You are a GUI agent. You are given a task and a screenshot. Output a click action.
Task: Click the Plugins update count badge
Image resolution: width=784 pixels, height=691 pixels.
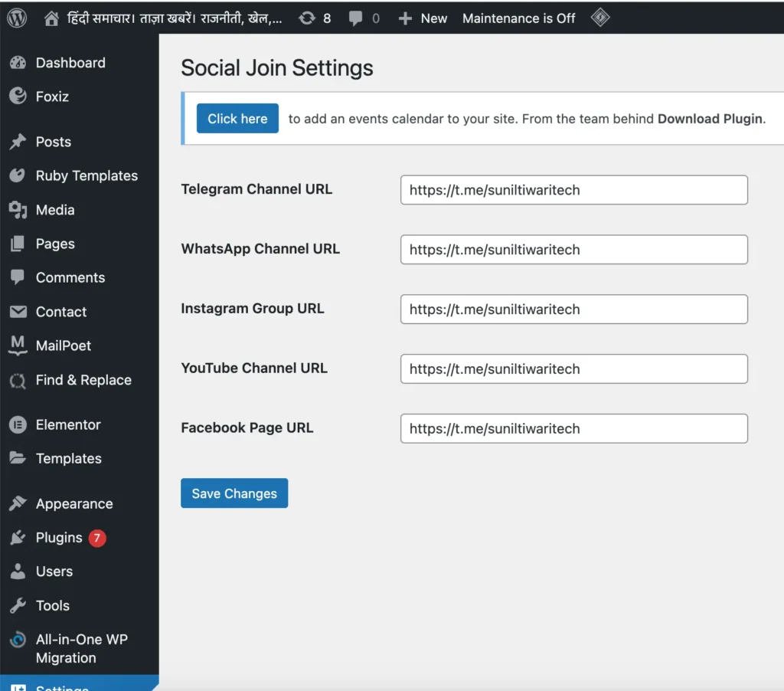pyautogui.click(x=97, y=538)
